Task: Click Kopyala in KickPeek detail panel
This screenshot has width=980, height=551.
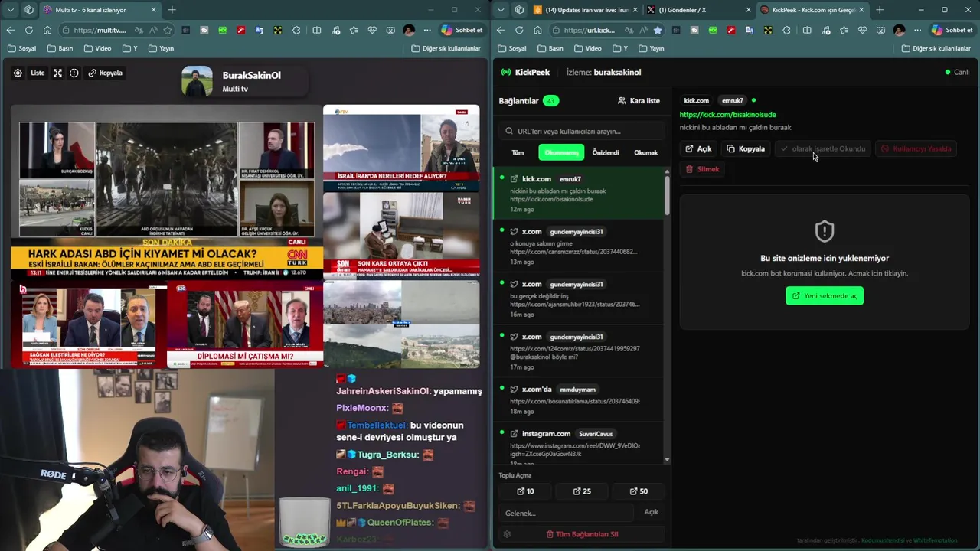Action: [746, 148]
